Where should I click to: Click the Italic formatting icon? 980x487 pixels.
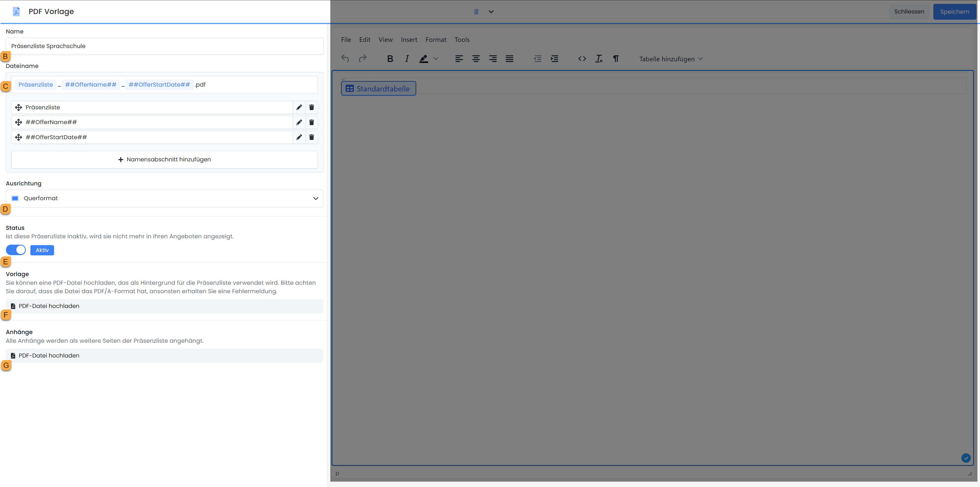click(407, 59)
